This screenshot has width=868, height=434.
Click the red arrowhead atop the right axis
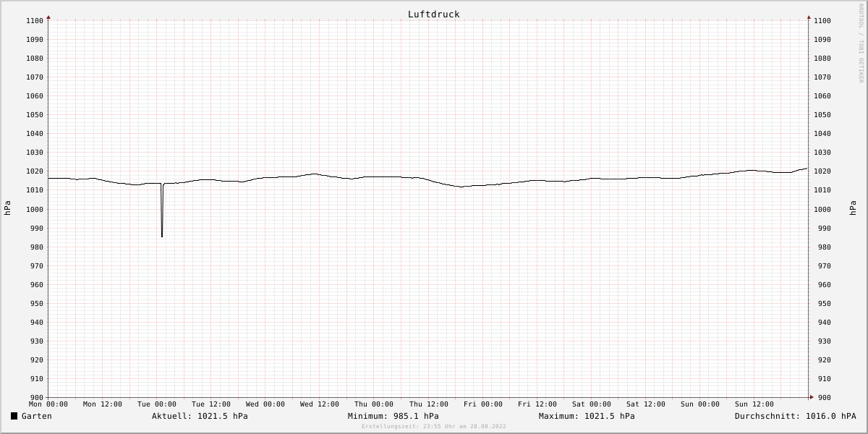pos(809,17)
